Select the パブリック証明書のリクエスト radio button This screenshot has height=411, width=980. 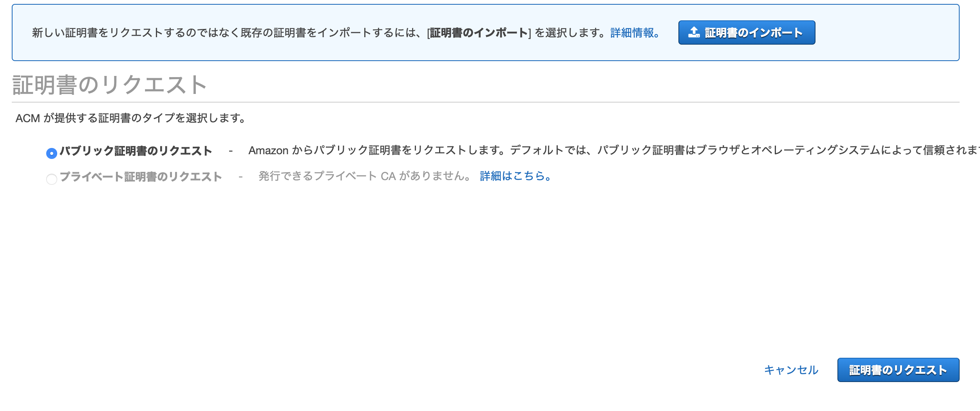tap(52, 153)
